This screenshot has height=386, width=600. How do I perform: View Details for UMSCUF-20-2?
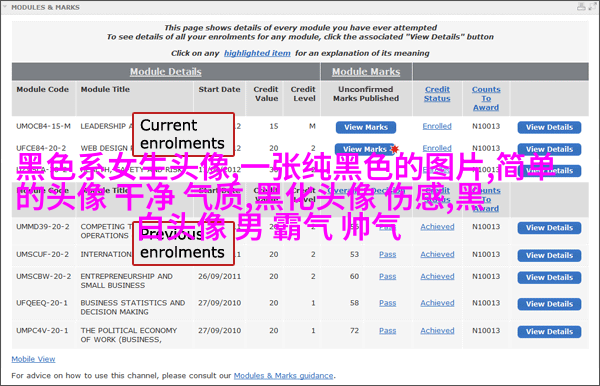(549, 256)
